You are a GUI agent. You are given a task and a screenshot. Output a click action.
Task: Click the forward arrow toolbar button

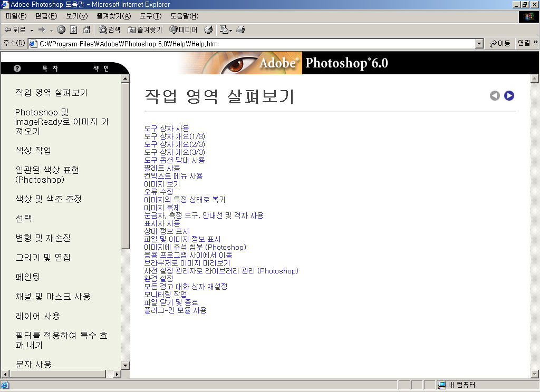42,30
